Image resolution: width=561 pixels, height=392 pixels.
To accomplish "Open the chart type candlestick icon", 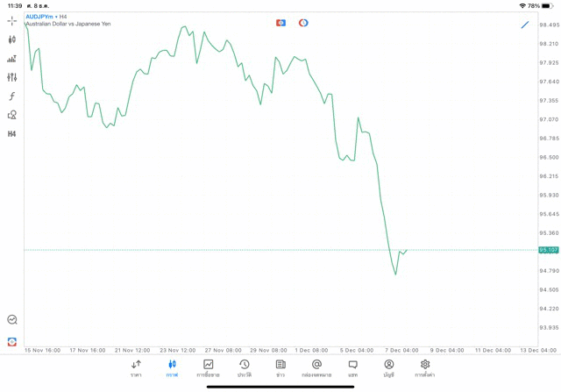I will 11,39.
